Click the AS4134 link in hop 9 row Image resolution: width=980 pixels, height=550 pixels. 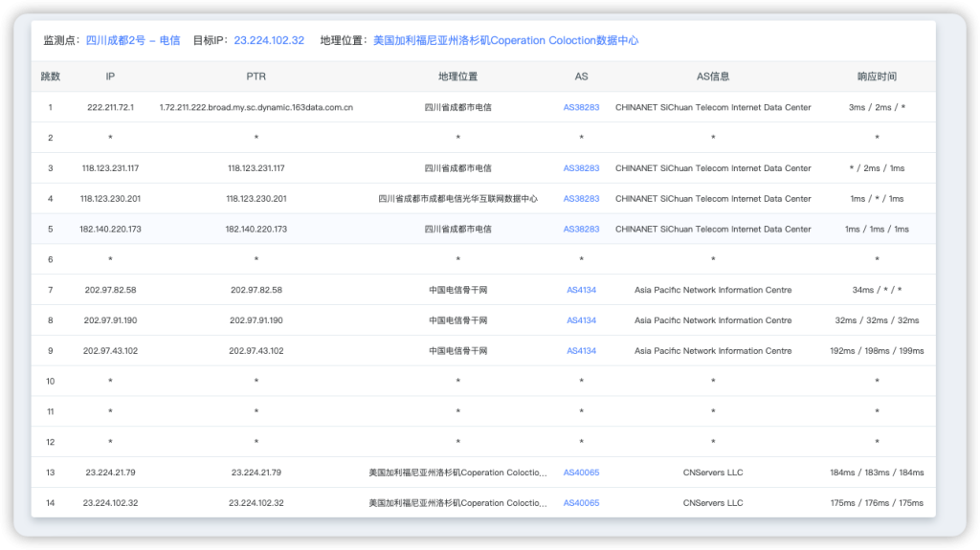click(581, 351)
